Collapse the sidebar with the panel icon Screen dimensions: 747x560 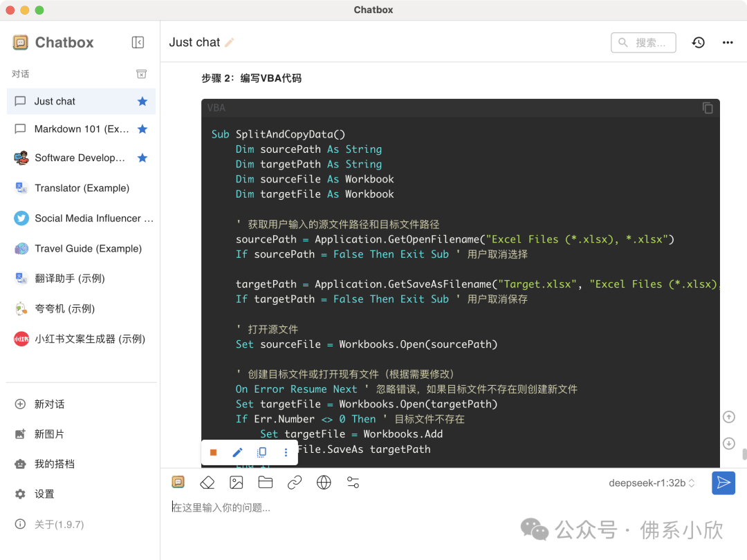[138, 42]
